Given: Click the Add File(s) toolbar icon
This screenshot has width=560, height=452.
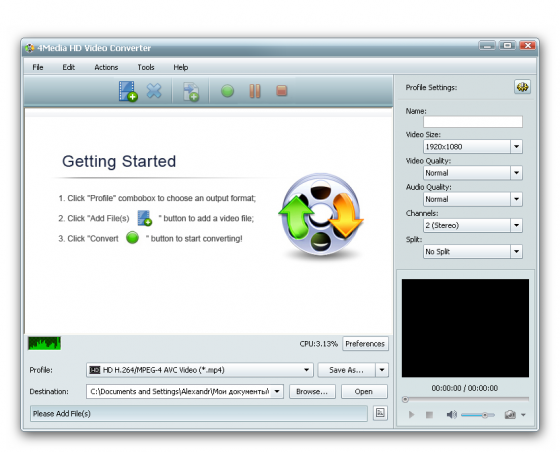Looking at the screenshot, I should tap(128, 91).
